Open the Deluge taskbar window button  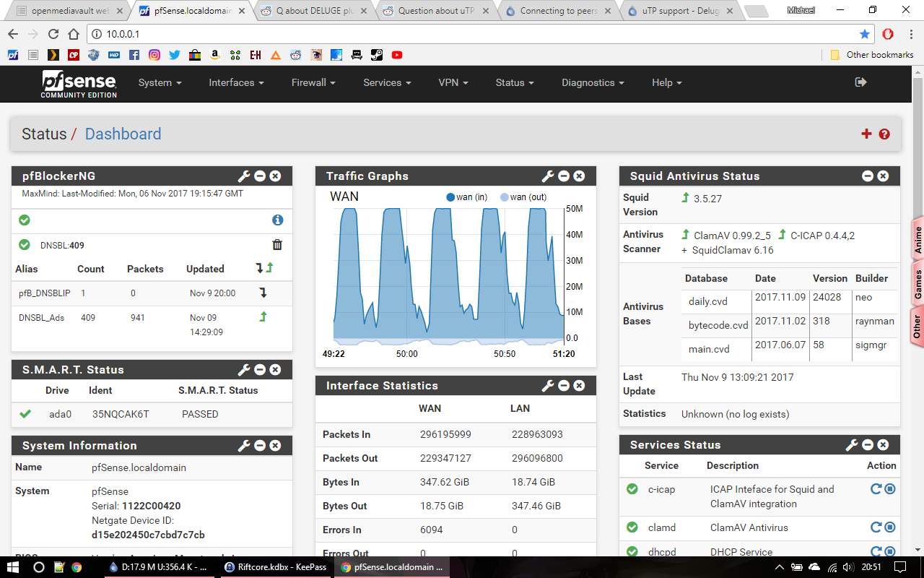point(160,567)
